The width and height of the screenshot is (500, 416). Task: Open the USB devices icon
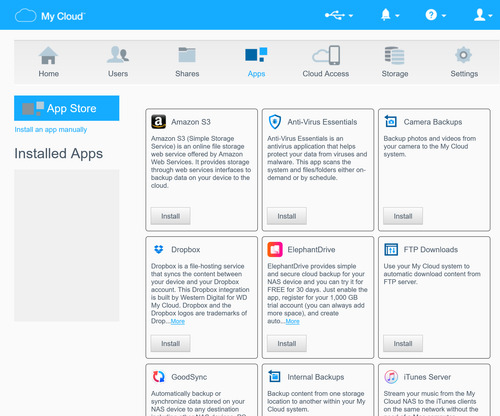click(x=335, y=15)
